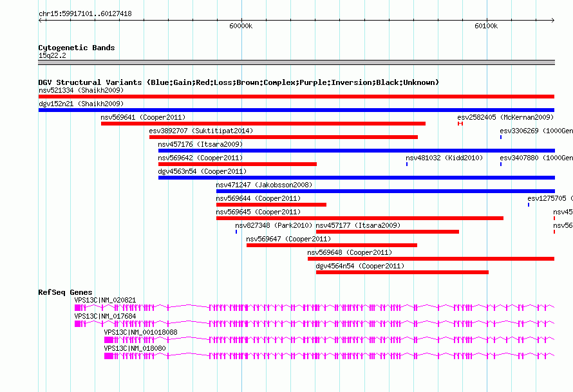
Task: Click the nsv471247 (Jakobsson2008) label
Action: click(x=264, y=185)
